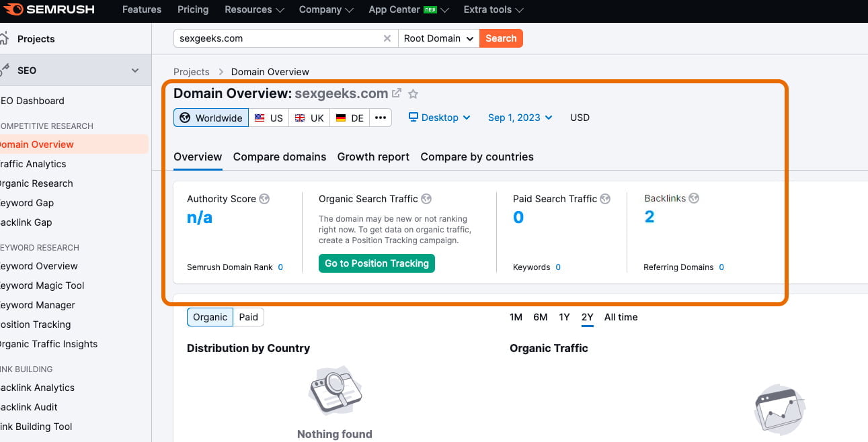Switch to Compare domains tab
The width and height of the screenshot is (868, 442).
click(280, 157)
